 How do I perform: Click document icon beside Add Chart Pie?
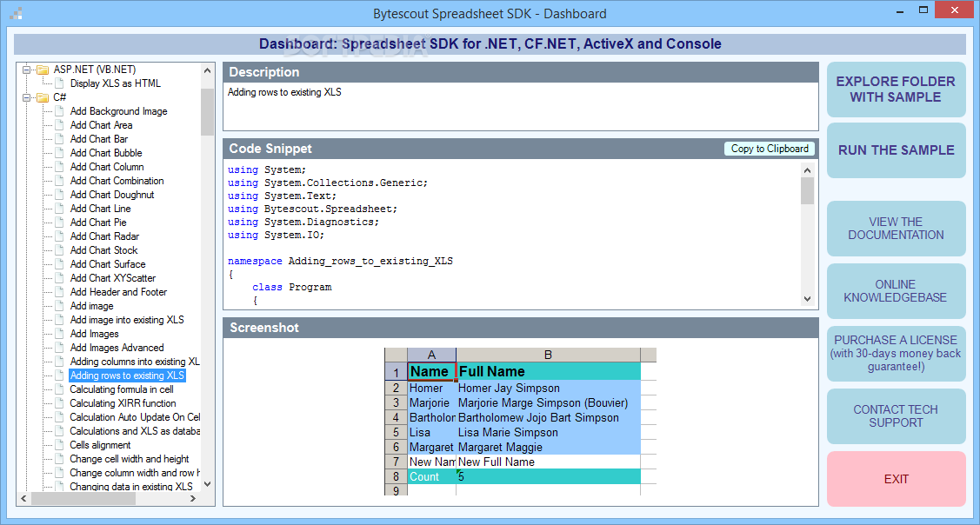click(59, 223)
